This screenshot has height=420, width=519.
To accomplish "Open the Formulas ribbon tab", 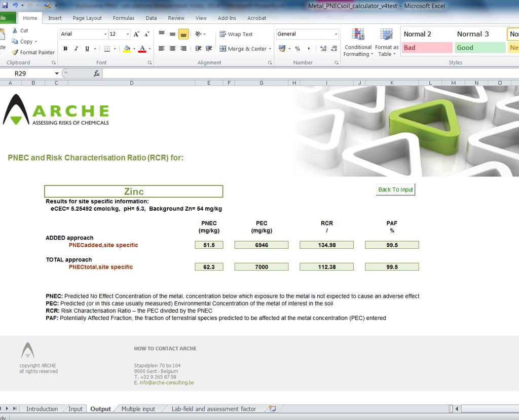I will click(x=124, y=18).
